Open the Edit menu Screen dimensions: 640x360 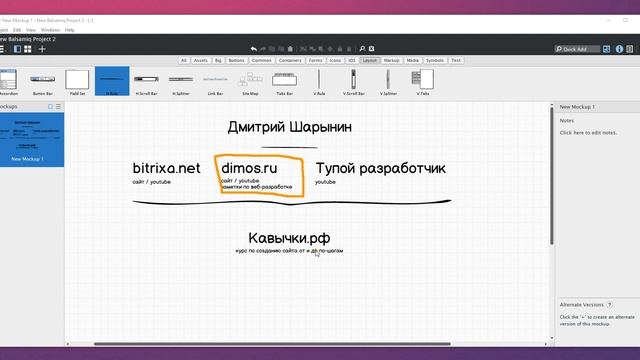click(17, 30)
